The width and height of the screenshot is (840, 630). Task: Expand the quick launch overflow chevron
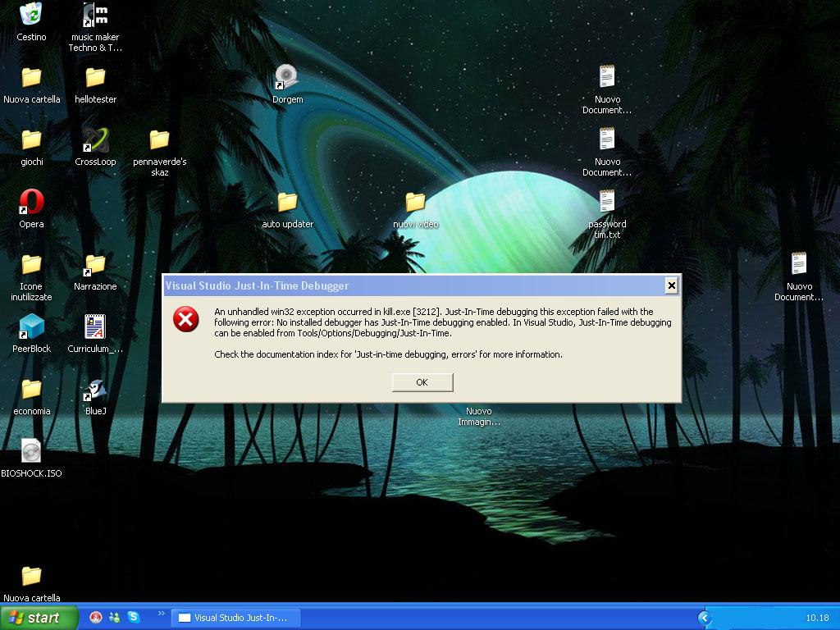161,614
